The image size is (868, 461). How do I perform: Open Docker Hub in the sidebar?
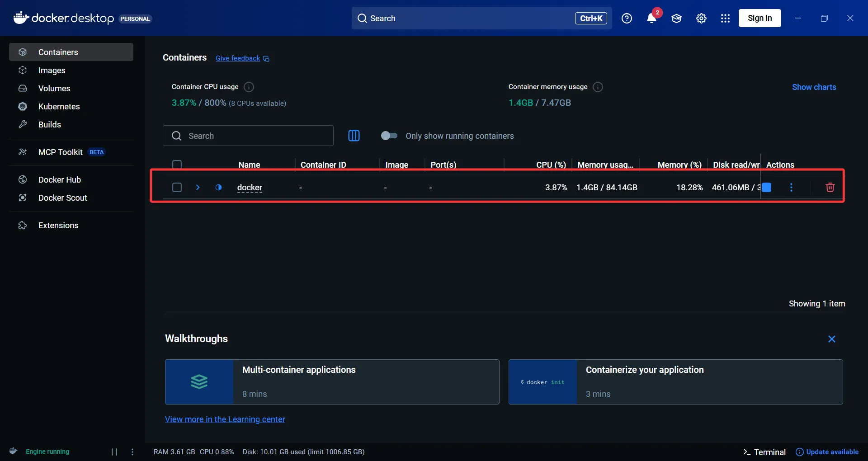pyautogui.click(x=71, y=179)
